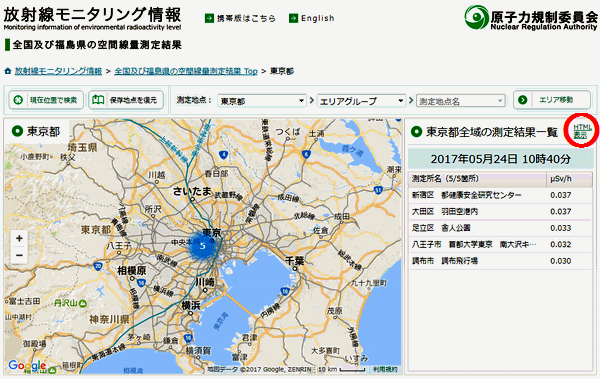Click green arrow icon beside 携帯版はこちら
Viewport: 600px width, 379px height.
[x=209, y=18]
